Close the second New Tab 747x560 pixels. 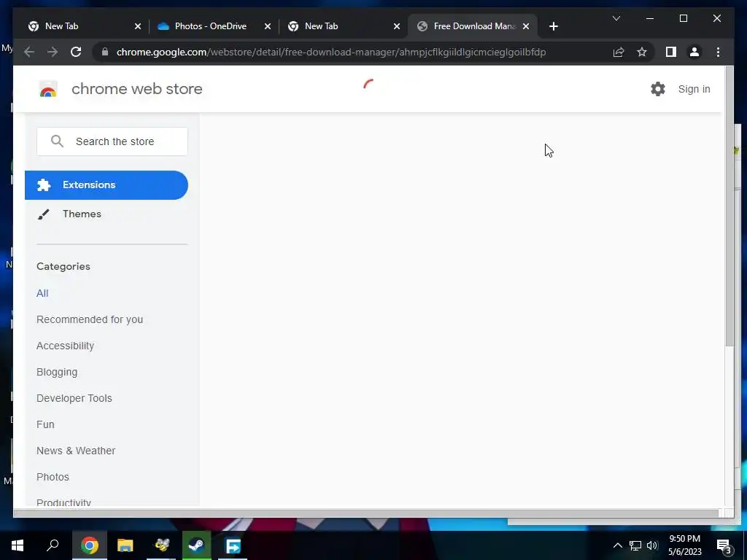[397, 27]
